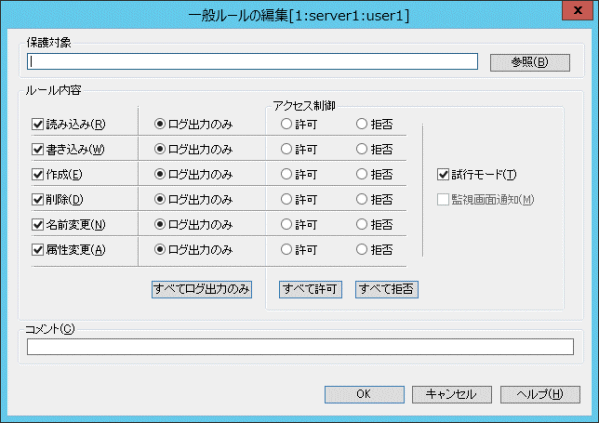Select ログ出力のみ for 読み込み row
599x423 pixels.
pyautogui.click(x=160, y=124)
